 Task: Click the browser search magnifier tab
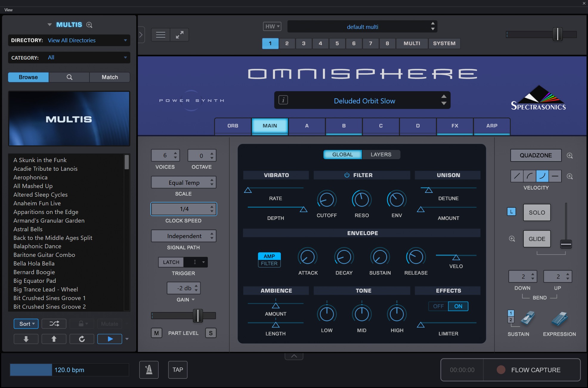(69, 77)
